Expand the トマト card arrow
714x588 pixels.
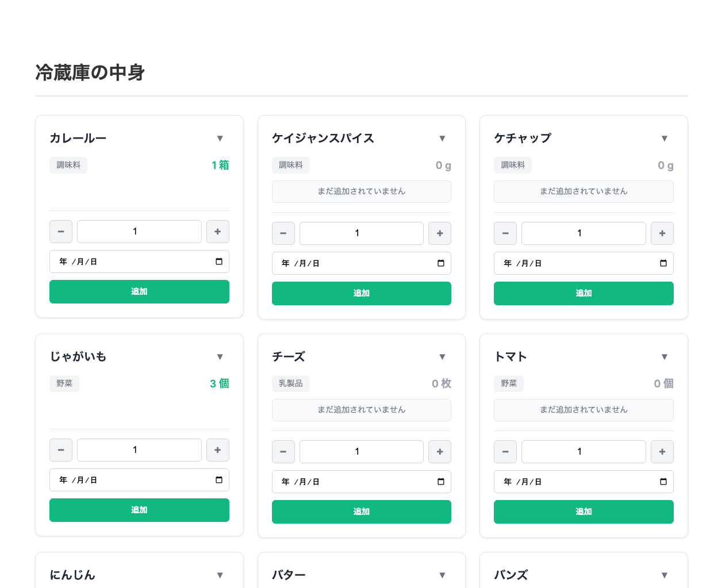click(664, 357)
